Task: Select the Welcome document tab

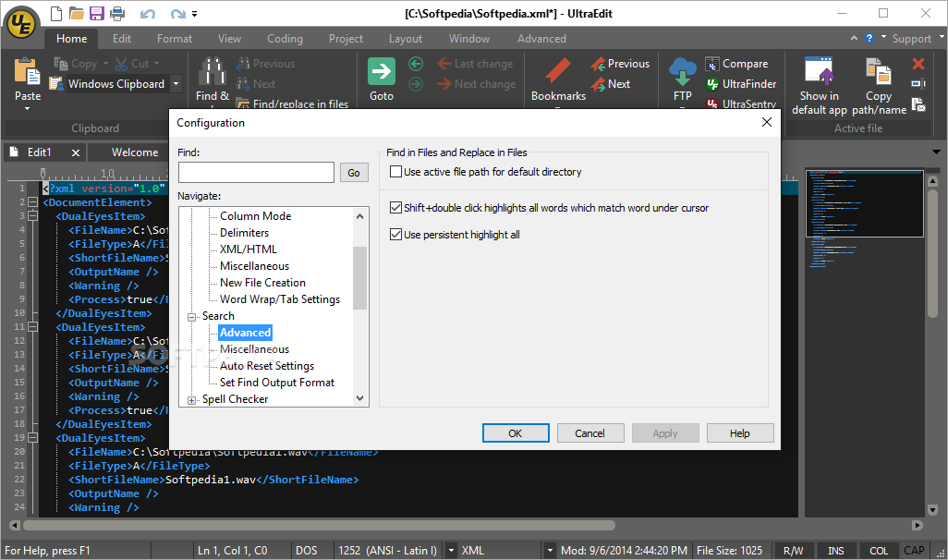Action: (135, 152)
